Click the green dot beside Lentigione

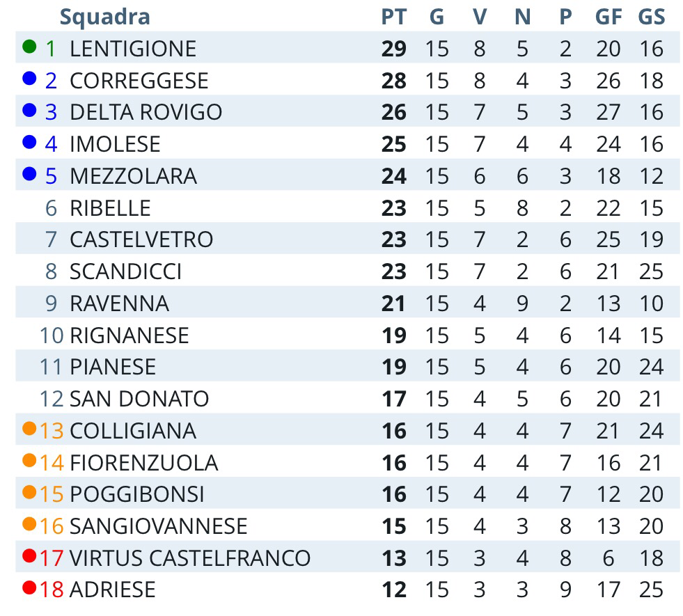[29, 46]
